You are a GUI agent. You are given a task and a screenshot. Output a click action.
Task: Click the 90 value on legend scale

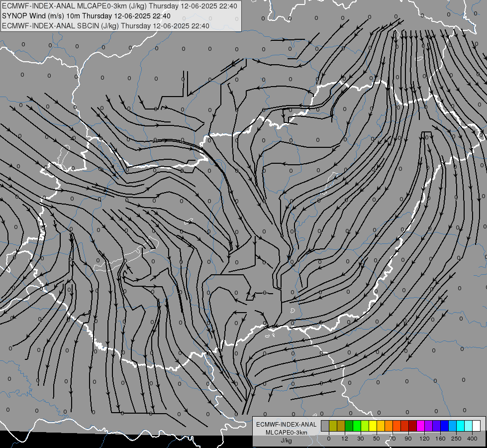click(x=408, y=439)
